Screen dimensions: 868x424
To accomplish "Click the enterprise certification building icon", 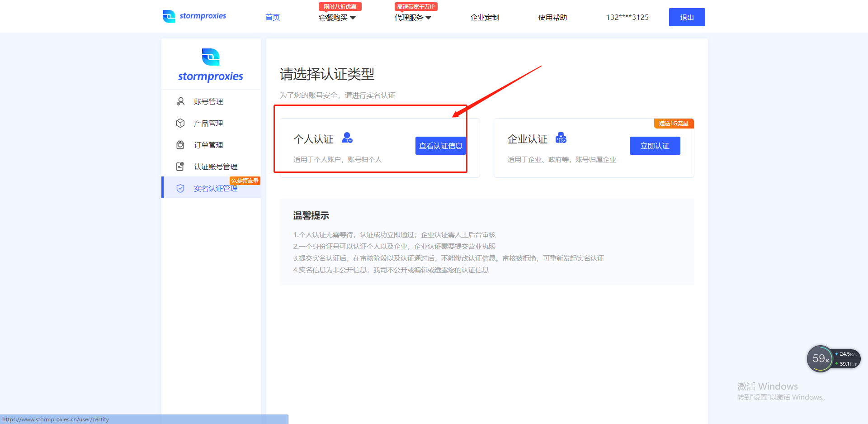I will [x=561, y=138].
